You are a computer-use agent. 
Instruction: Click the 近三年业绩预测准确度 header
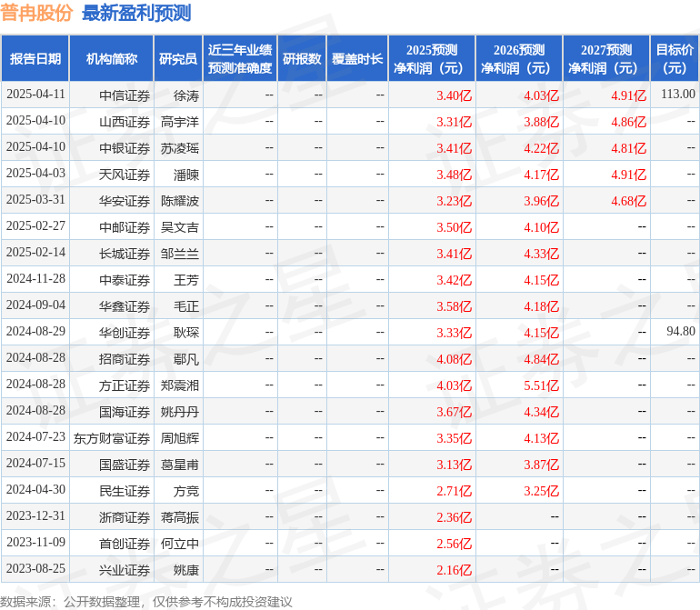(x=239, y=59)
